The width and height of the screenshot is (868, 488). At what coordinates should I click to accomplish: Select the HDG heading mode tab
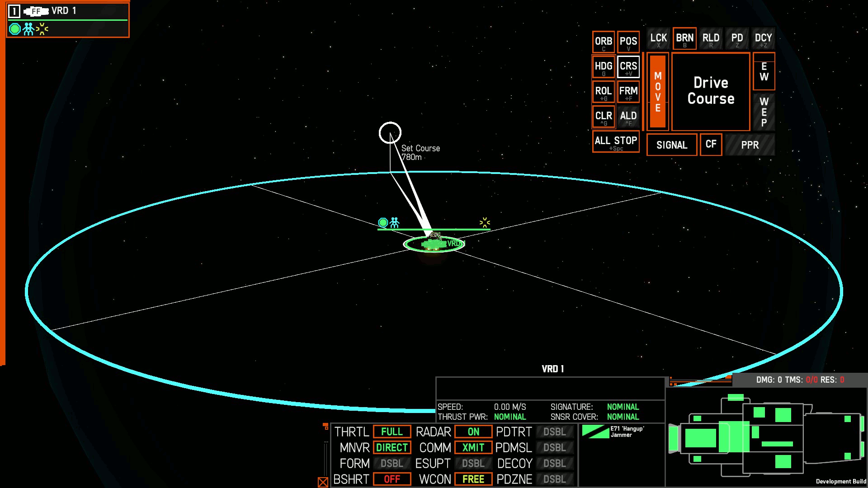pyautogui.click(x=604, y=66)
